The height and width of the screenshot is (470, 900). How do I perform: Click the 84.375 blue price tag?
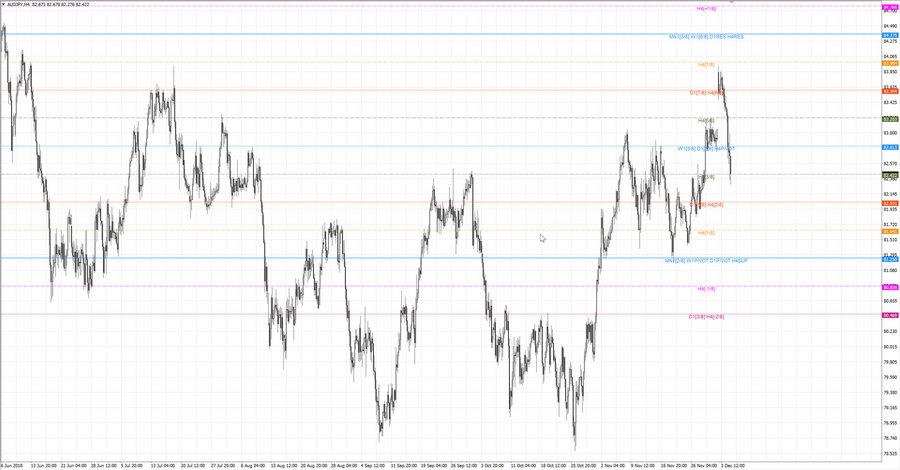tap(890, 35)
